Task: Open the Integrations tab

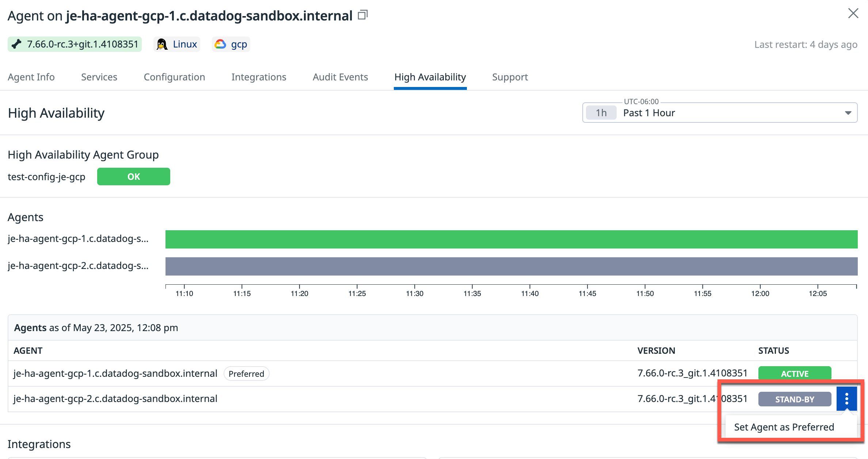Action: (259, 77)
